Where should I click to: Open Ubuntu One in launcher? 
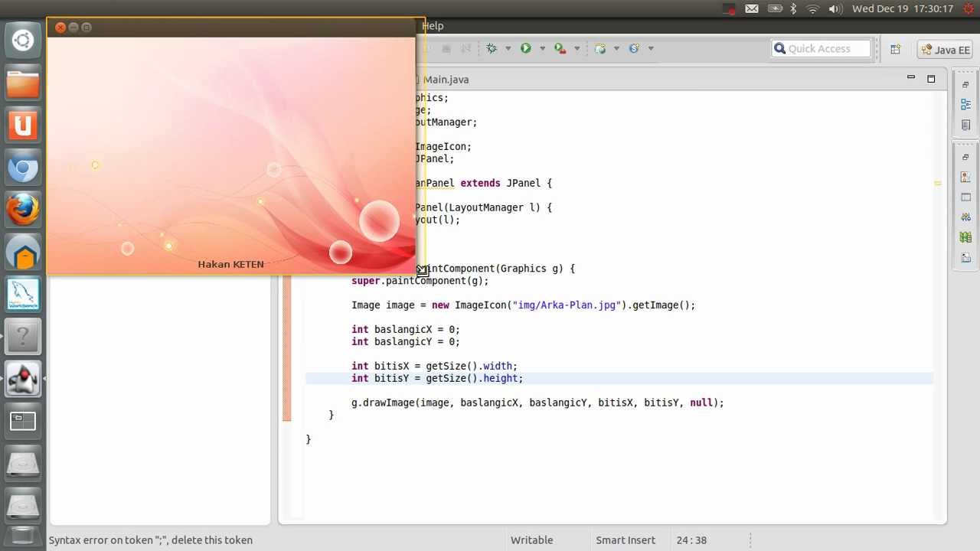[23, 125]
